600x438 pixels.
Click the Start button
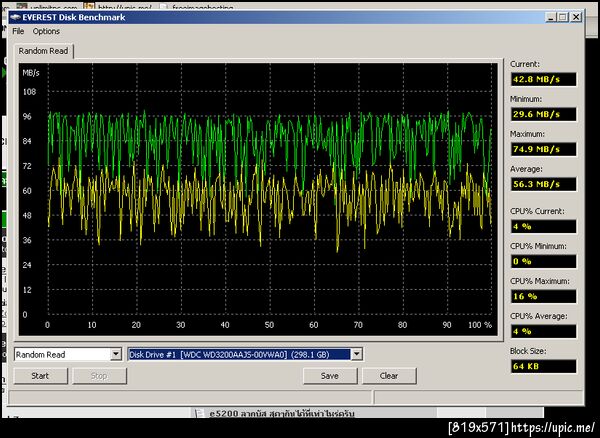[x=41, y=376]
